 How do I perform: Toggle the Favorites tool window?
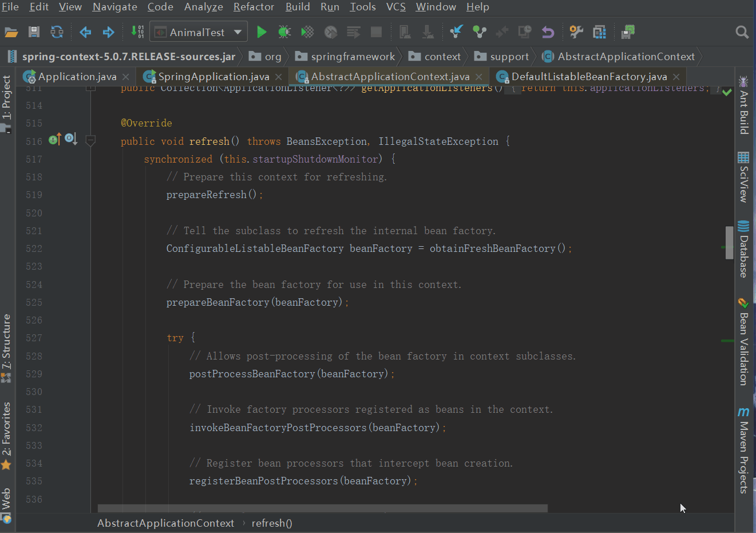pos(6,436)
